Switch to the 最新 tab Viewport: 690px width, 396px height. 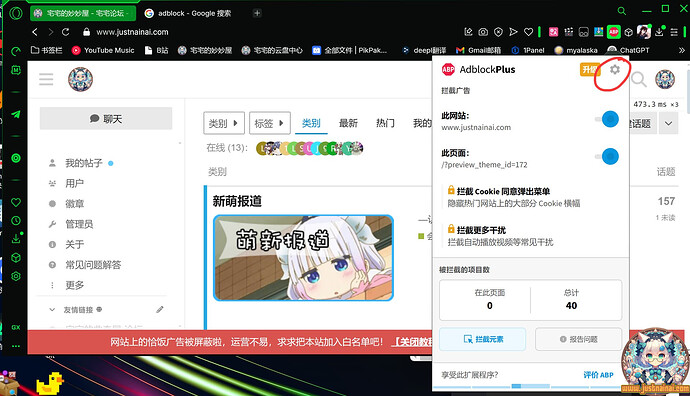(x=348, y=123)
